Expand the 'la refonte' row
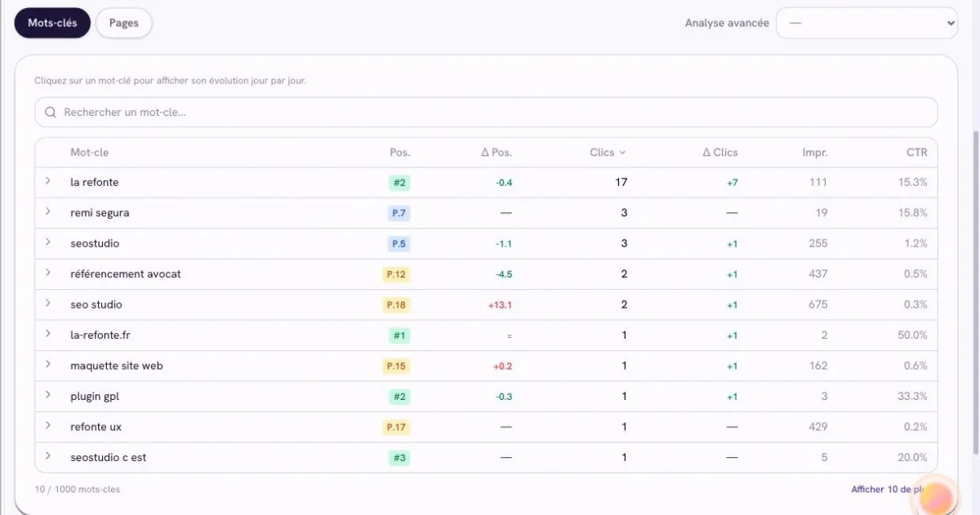 coord(48,181)
